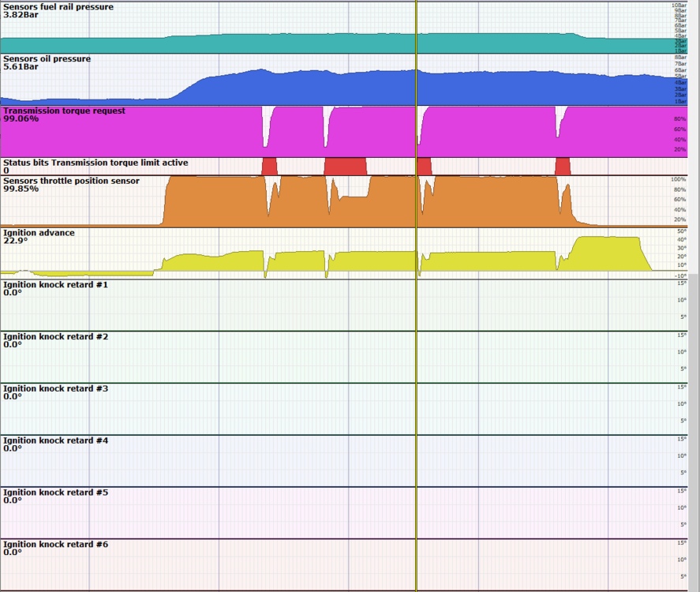Click the 50° scale label on ignition advance axis
This screenshot has width=700, height=592.
[679, 230]
